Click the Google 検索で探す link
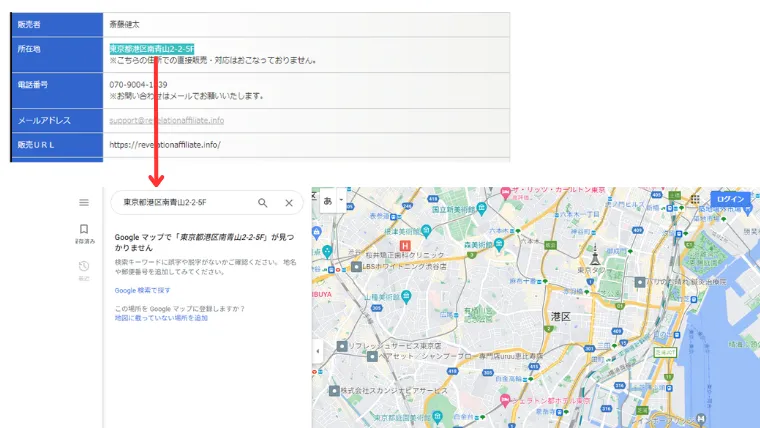This screenshot has height=428, width=760. coord(142,290)
